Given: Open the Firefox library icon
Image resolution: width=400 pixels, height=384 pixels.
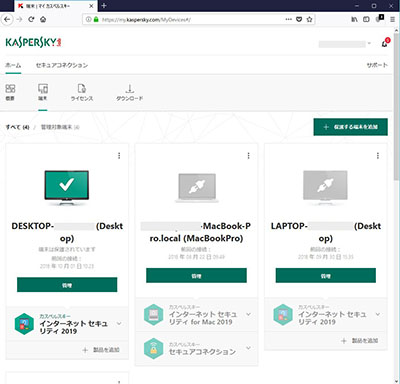Looking at the screenshot, I should [x=355, y=19].
